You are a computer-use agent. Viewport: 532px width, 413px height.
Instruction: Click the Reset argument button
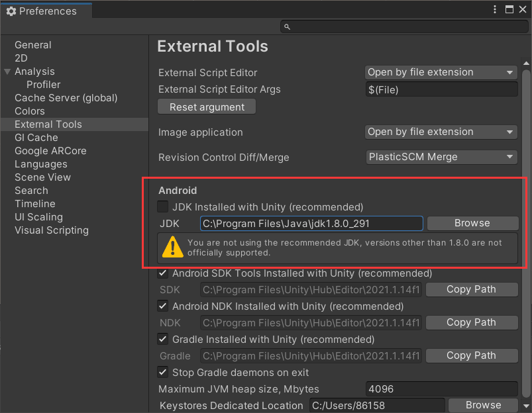206,106
